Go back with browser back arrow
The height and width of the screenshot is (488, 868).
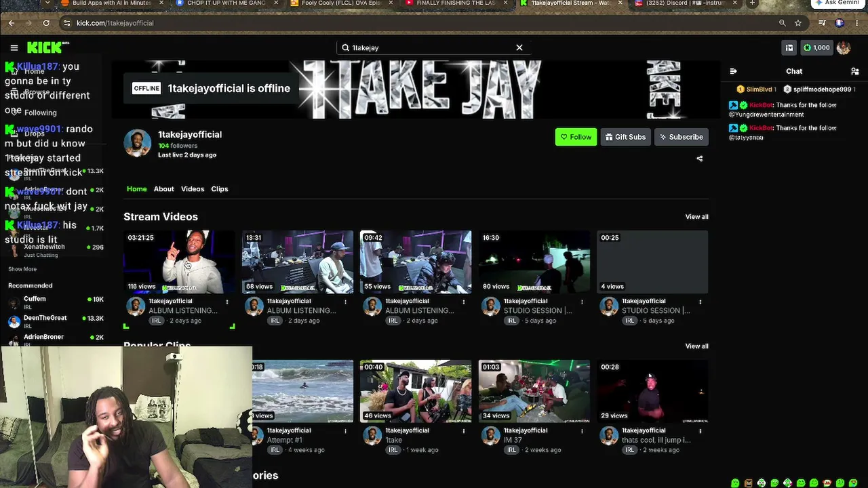(x=12, y=23)
